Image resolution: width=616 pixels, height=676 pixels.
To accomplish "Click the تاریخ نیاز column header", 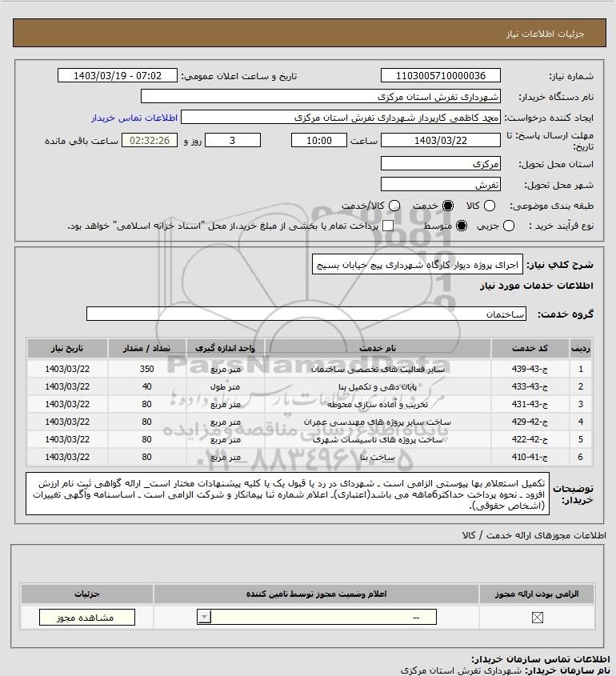I will coord(67,348).
